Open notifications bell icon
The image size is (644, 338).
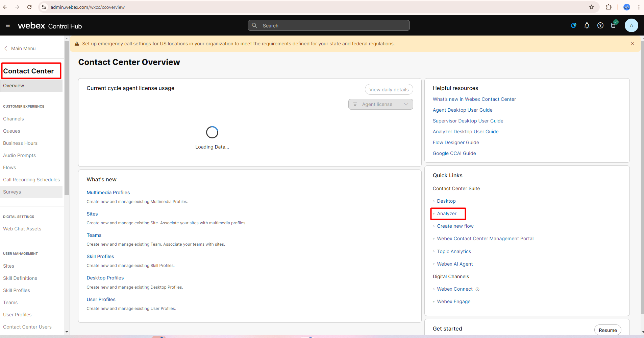587,25
